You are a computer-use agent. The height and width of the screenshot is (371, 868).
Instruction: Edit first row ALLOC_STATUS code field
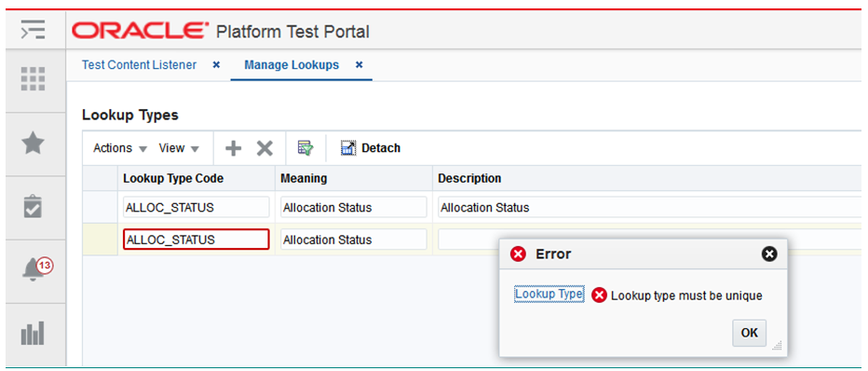point(196,208)
